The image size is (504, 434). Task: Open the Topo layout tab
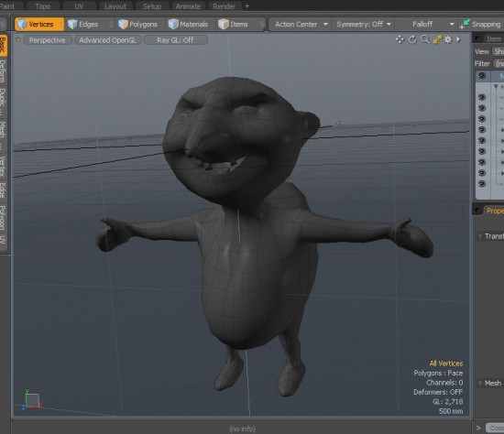click(43, 6)
